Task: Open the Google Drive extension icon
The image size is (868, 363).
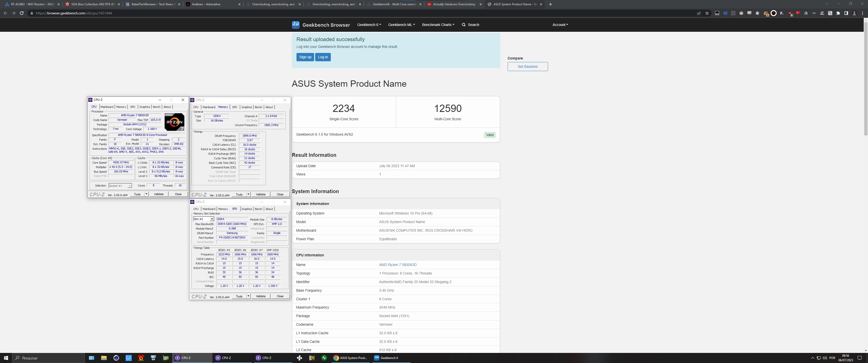Action: click(806, 13)
